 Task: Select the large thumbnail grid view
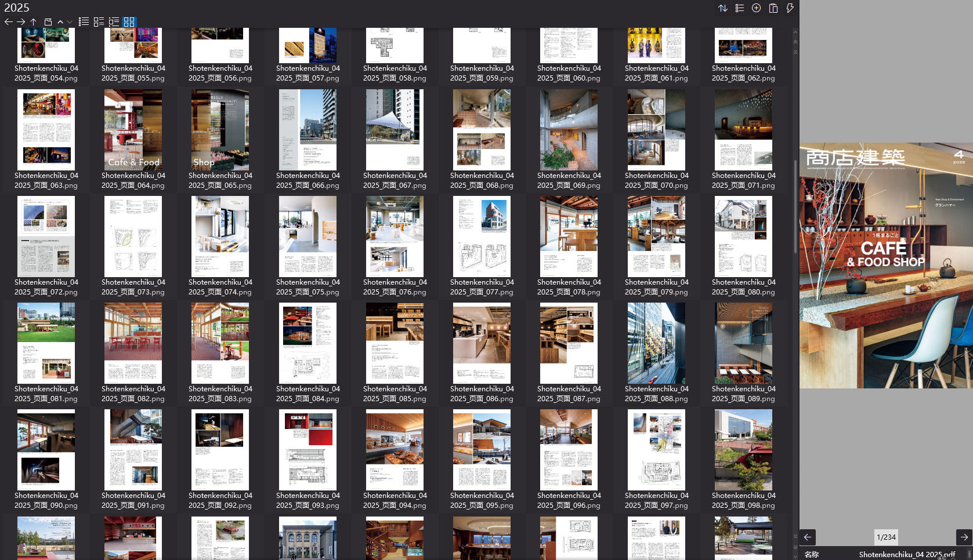[x=129, y=22]
